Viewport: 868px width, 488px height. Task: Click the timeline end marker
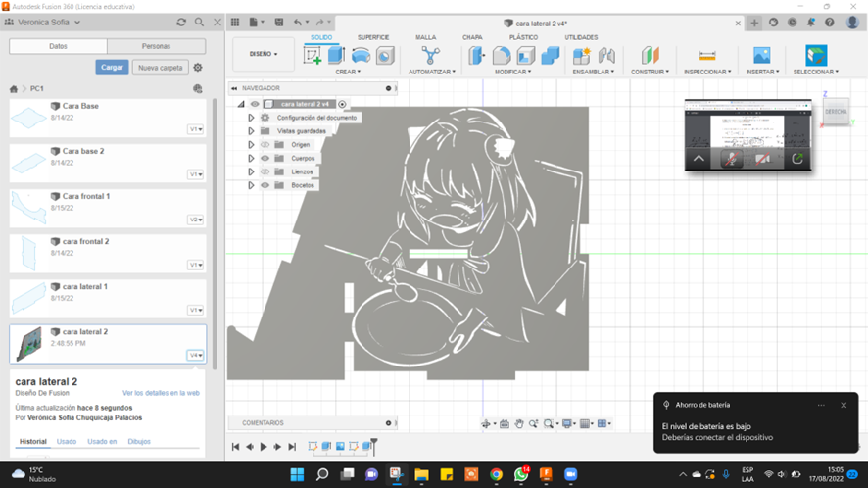tap(374, 446)
